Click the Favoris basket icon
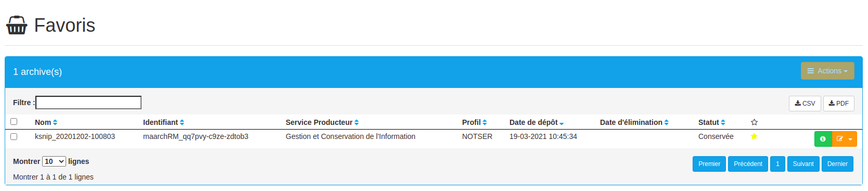The width and height of the screenshot is (868, 191). (16, 25)
